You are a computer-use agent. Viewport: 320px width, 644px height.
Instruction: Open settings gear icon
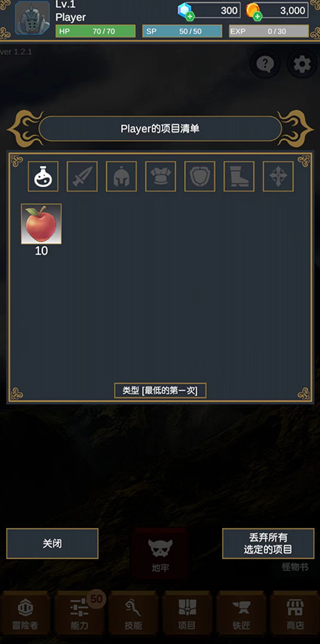(302, 64)
